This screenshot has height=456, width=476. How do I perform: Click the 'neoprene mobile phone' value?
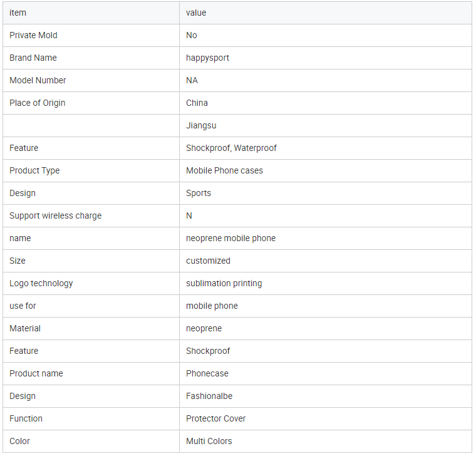230,238
